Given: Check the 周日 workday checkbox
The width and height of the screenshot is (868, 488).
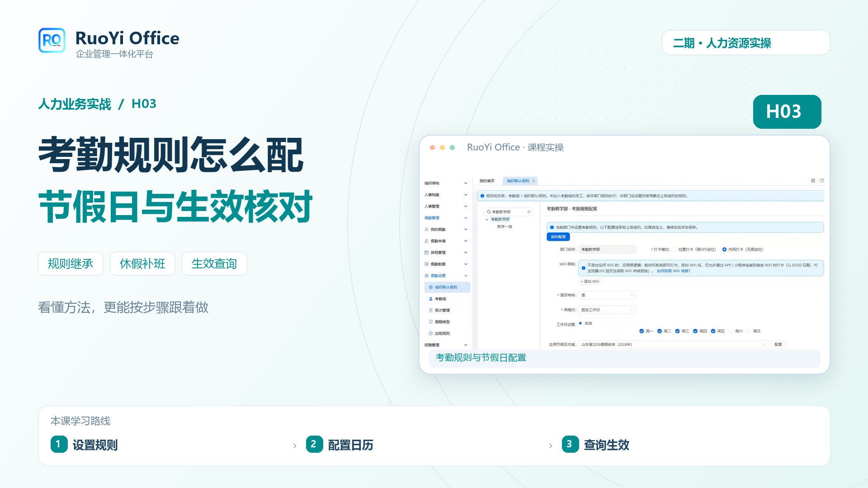Looking at the screenshot, I should pos(749,331).
